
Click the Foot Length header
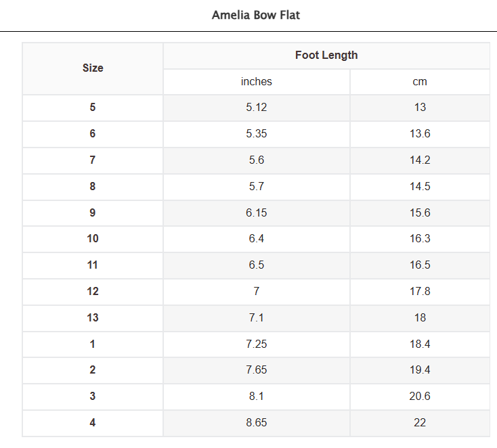coord(326,55)
